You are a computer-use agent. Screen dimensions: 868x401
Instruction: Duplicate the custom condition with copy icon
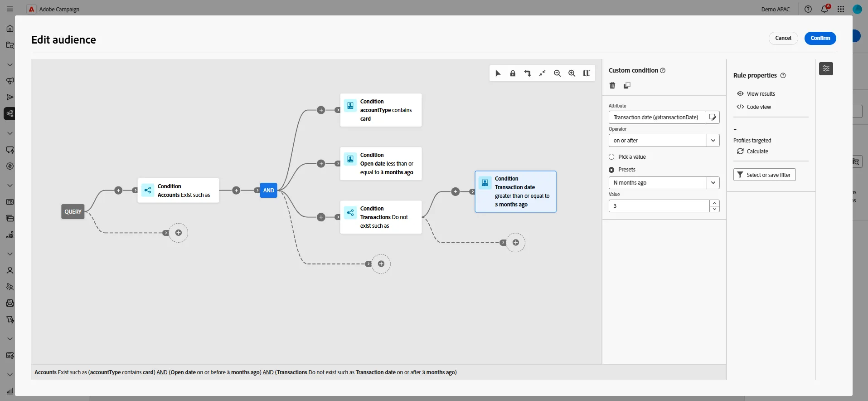tap(627, 85)
